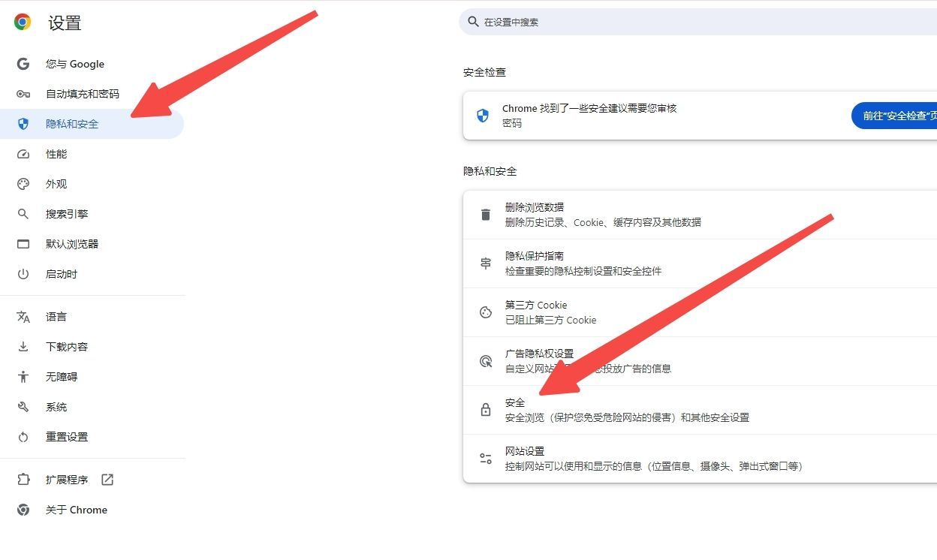Open 系统 settings

(x=92, y=407)
